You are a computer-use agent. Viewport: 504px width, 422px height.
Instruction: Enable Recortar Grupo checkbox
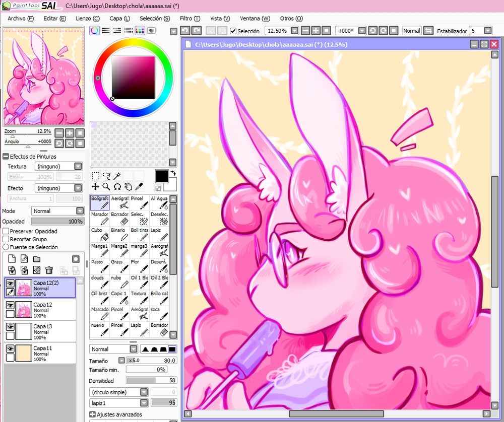[6, 239]
